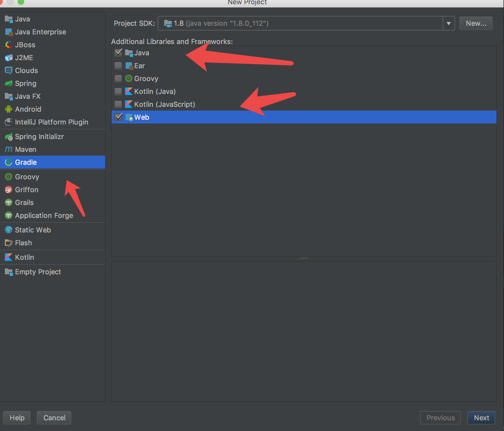Click the Groovy framework icon in list
The width and height of the screenshot is (504, 431).
129,78
